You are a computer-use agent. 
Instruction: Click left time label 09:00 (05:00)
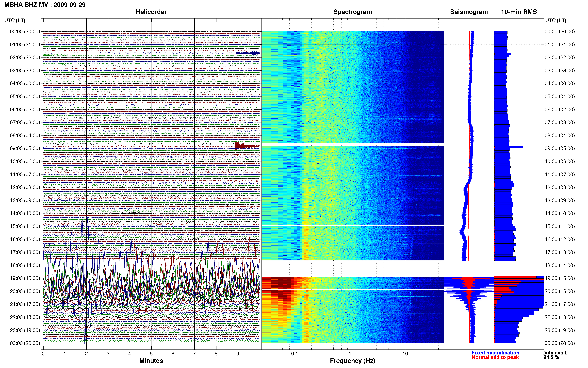(x=25, y=148)
